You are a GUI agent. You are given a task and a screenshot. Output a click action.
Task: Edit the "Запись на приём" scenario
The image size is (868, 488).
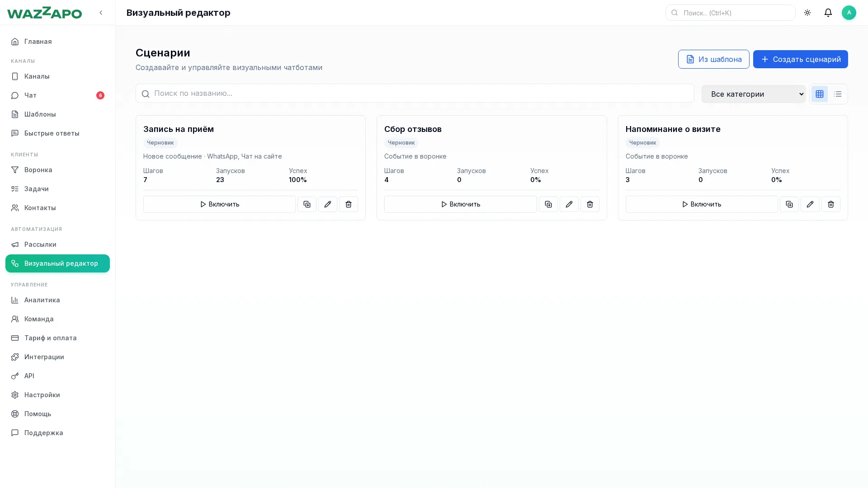click(328, 204)
